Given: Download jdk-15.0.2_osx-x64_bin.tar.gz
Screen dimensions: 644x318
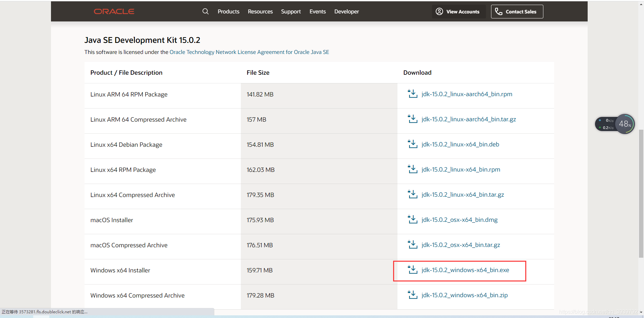Looking at the screenshot, I should (461, 245).
